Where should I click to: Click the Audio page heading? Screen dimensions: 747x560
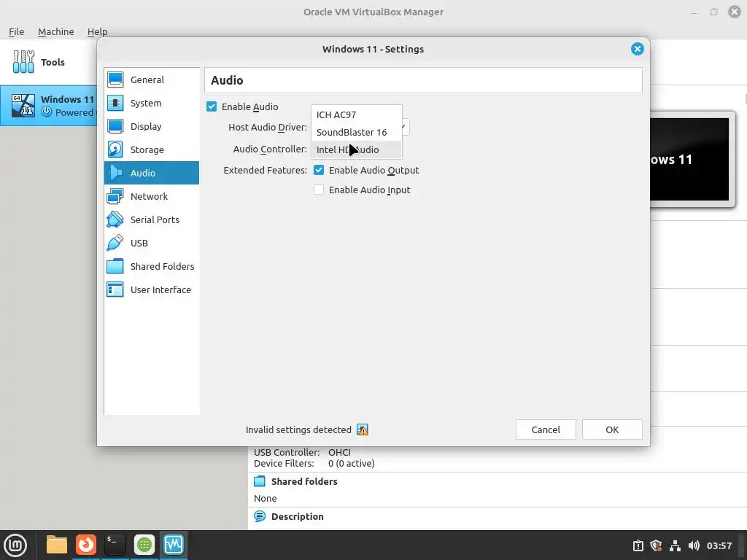tap(227, 80)
